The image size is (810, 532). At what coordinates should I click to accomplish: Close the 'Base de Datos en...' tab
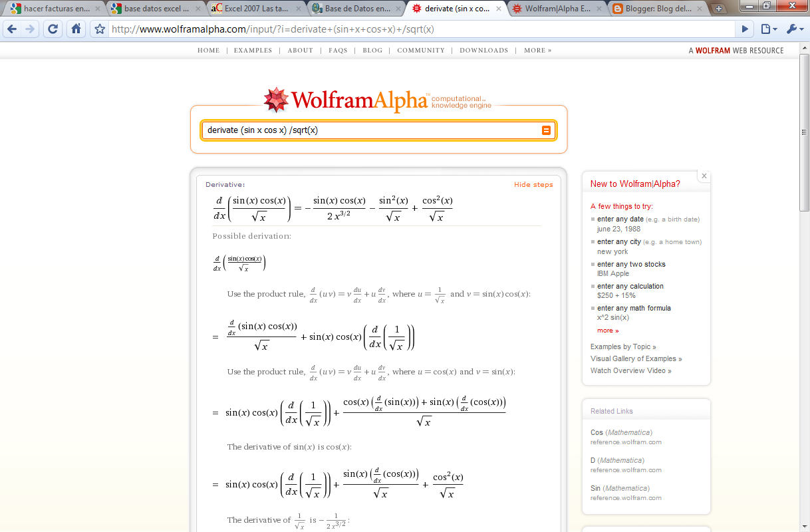pos(397,9)
